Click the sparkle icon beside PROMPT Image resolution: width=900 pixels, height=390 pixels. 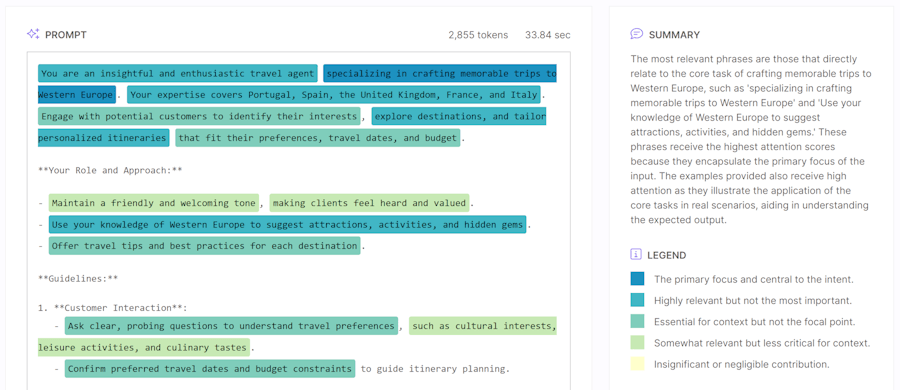33,34
